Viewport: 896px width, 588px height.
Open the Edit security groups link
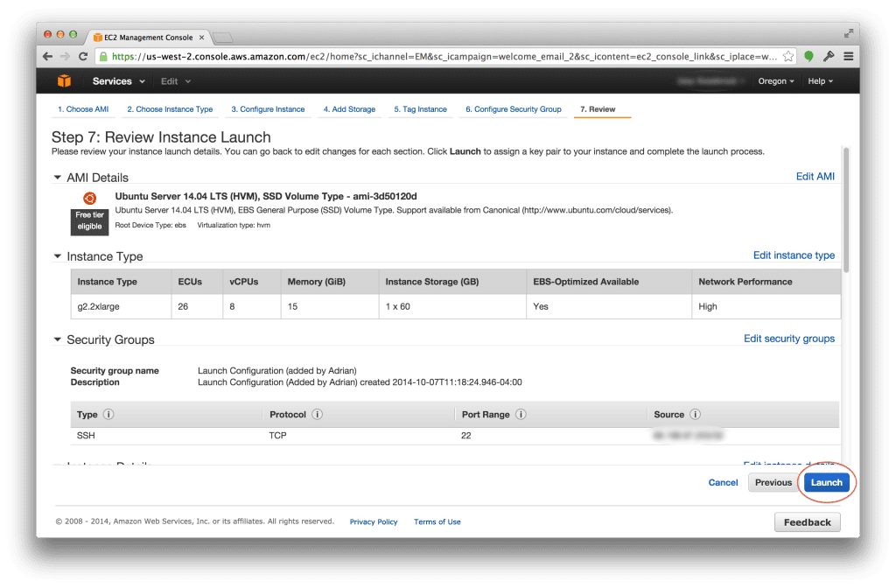789,338
